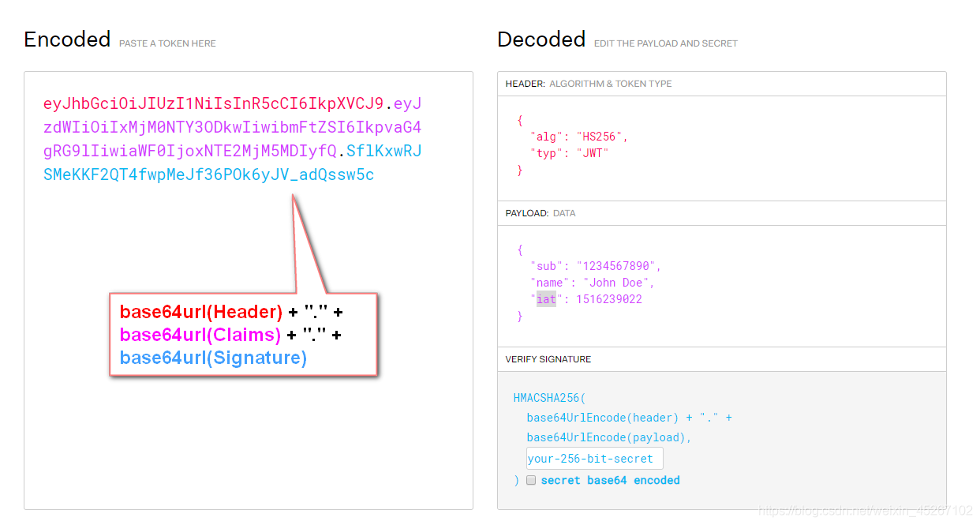This screenshot has width=980, height=525.
Task: Click the 1516239022 timestamp value
Action: click(609, 299)
